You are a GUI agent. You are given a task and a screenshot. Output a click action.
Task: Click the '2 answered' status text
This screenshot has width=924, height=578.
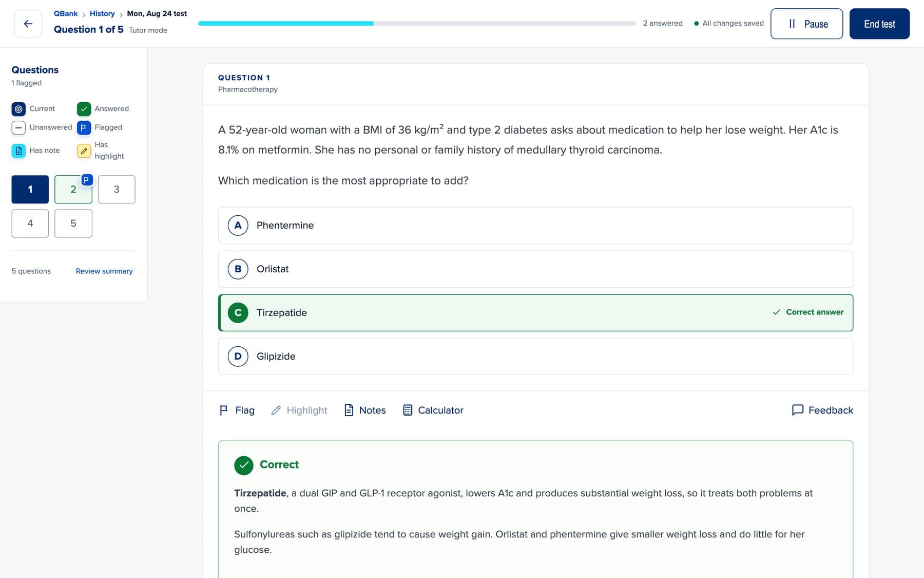click(x=663, y=24)
